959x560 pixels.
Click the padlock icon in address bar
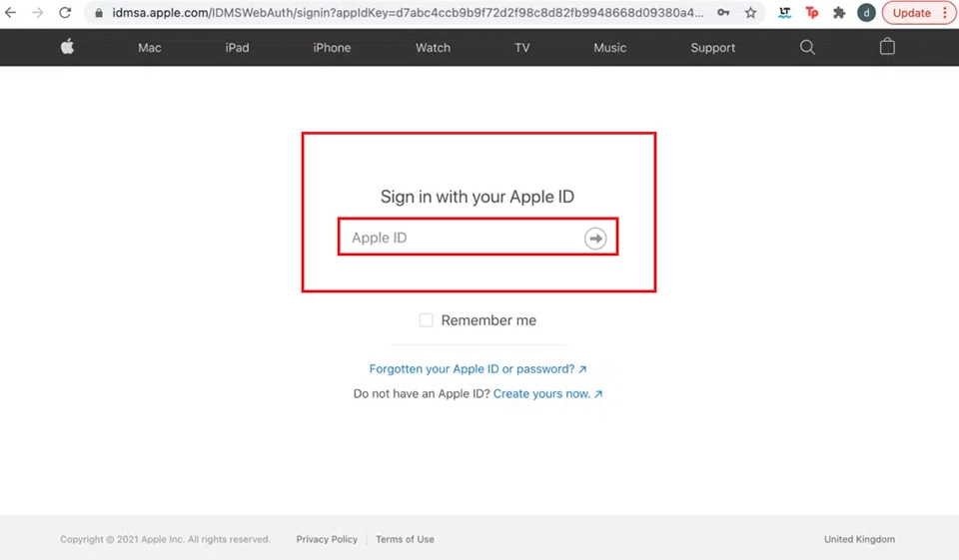[x=99, y=13]
